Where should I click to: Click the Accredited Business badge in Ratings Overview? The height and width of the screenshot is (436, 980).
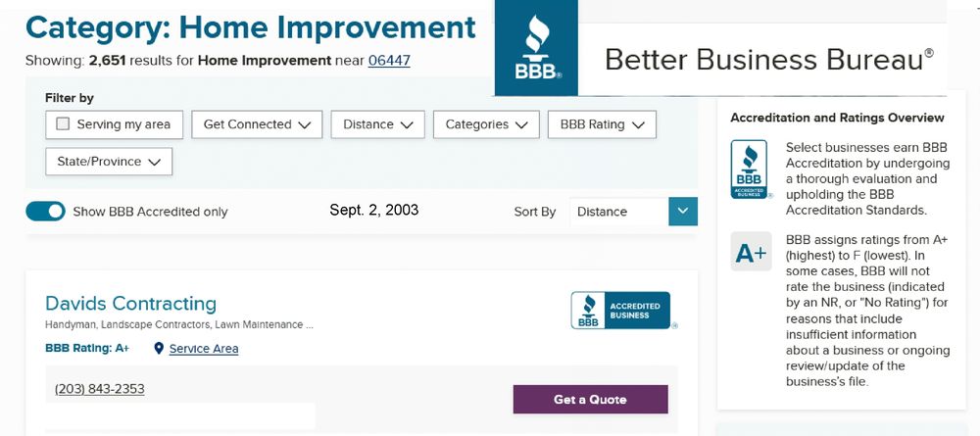pyautogui.click(x=750, y=170)
